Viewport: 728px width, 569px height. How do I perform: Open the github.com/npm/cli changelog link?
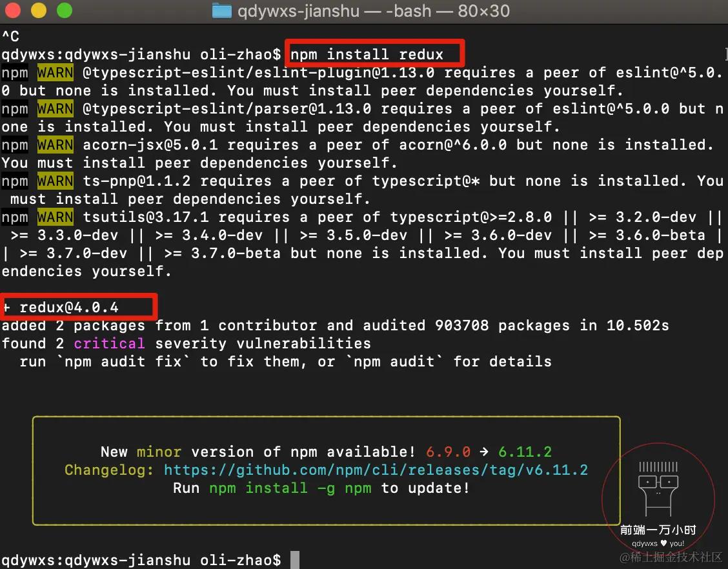(x=376, y=470)
